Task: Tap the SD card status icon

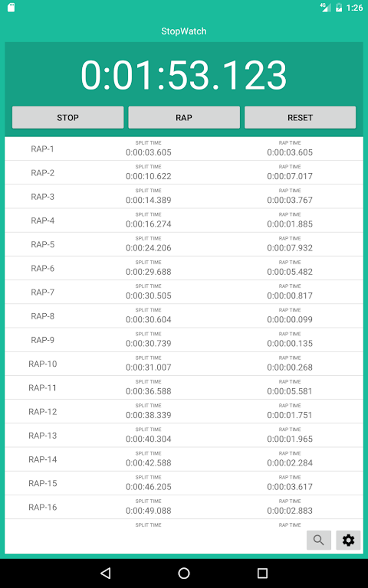Action: [11, 8]
